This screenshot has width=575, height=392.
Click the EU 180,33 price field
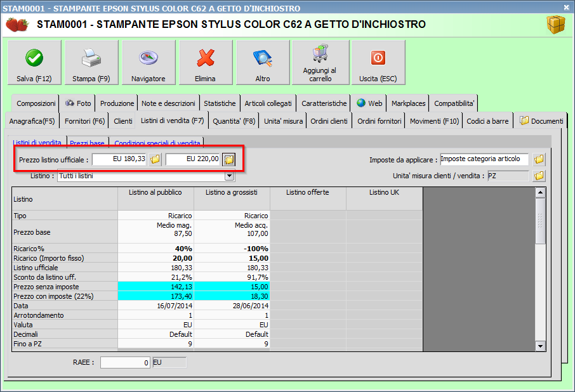119,159
